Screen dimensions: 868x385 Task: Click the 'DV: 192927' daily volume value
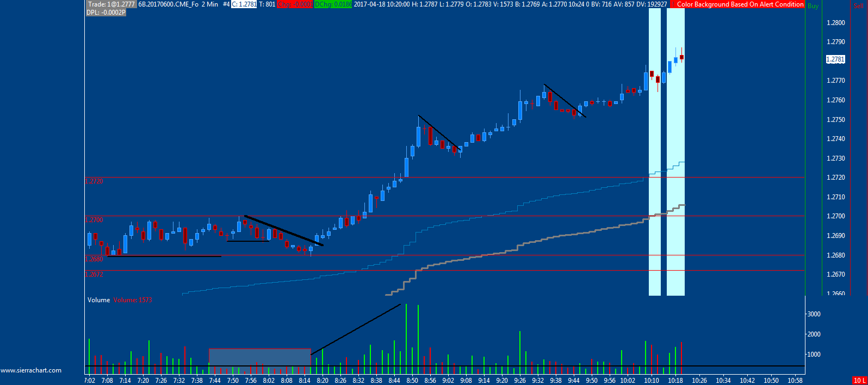point(652,4)
